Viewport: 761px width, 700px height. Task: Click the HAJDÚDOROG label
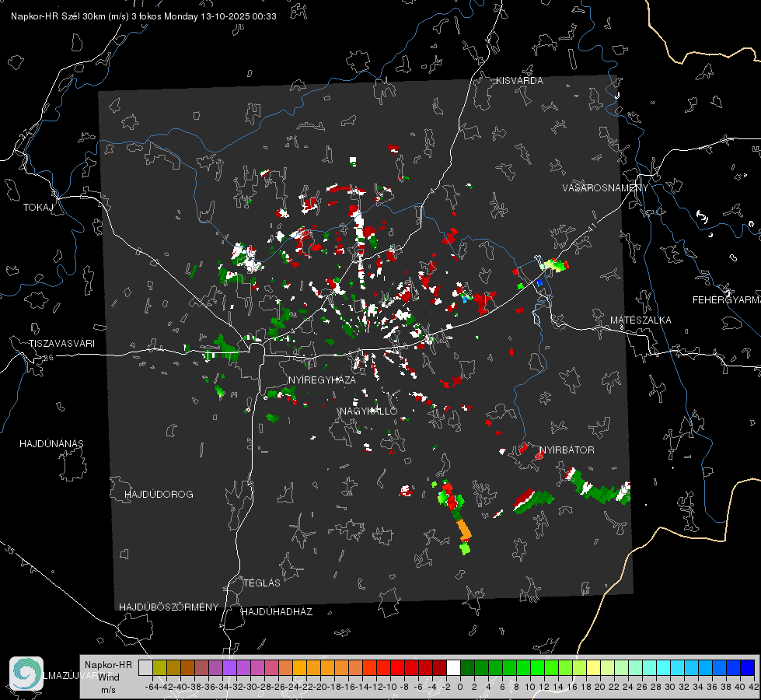click(159, 494)
